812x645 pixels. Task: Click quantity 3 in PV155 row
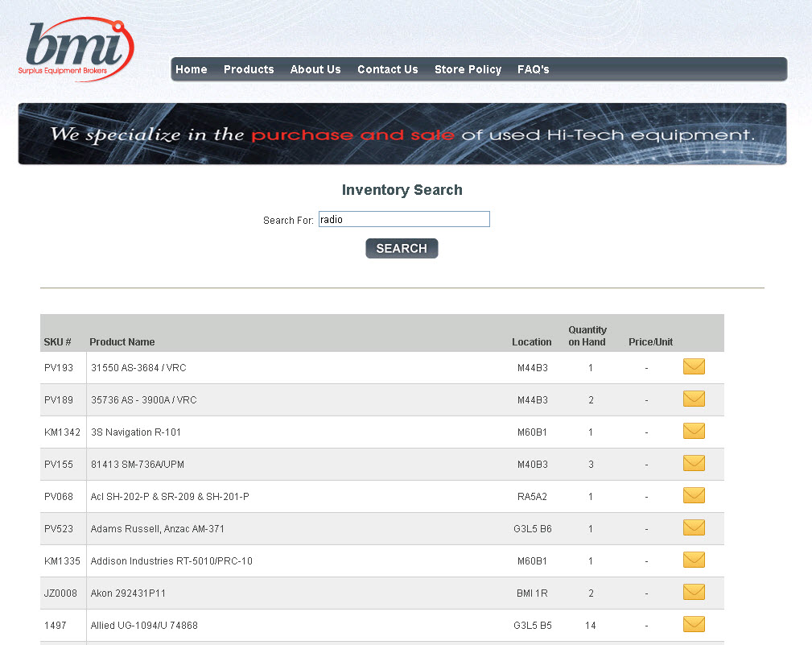tap(591, 464)
